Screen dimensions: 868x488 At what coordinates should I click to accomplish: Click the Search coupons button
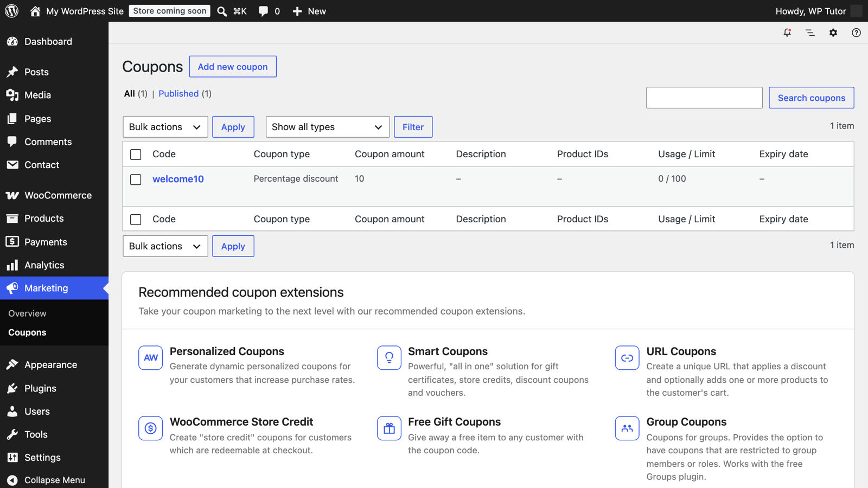point(812,98)
